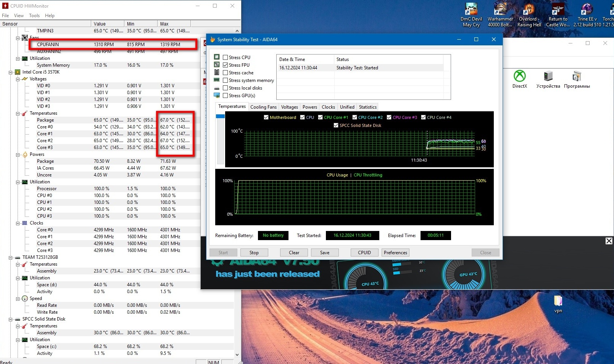Open the CPUID button panel
This screenshot has width=614, height=364.
pyautogui.click(x=364, y=252)
